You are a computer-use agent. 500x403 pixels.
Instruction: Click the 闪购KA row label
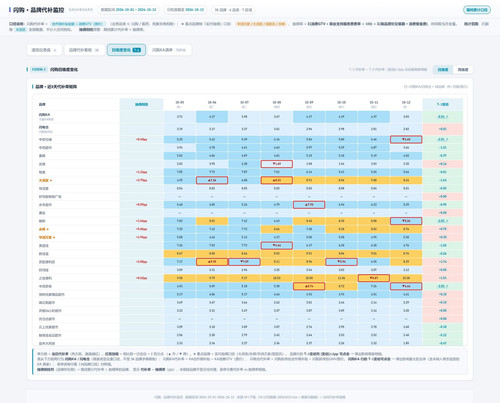44,115
